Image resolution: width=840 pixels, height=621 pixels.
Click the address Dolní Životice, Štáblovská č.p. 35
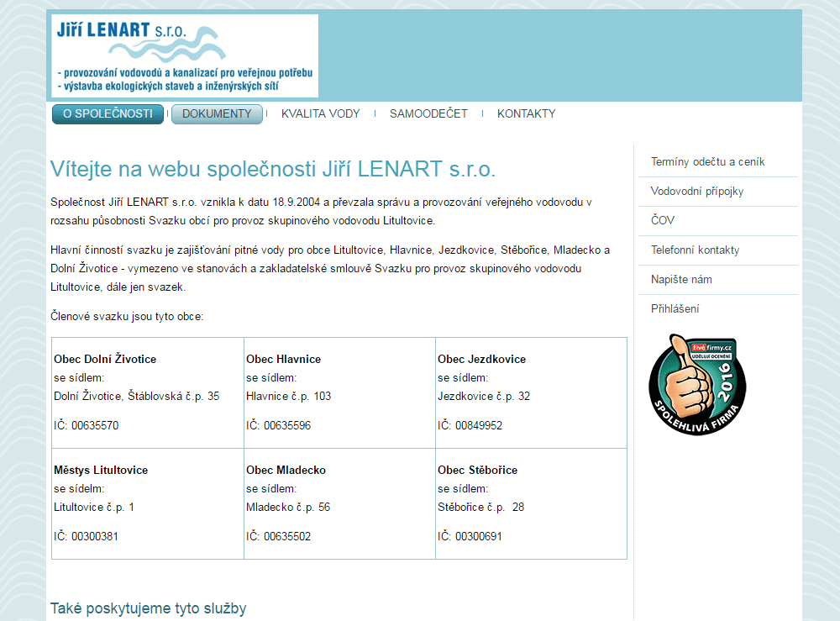137,396
